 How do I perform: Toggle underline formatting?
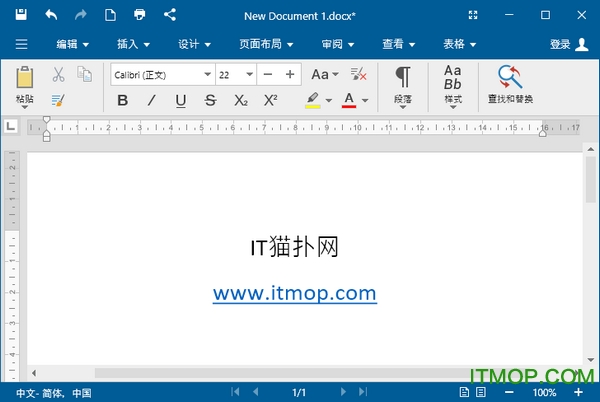(181, 101)
